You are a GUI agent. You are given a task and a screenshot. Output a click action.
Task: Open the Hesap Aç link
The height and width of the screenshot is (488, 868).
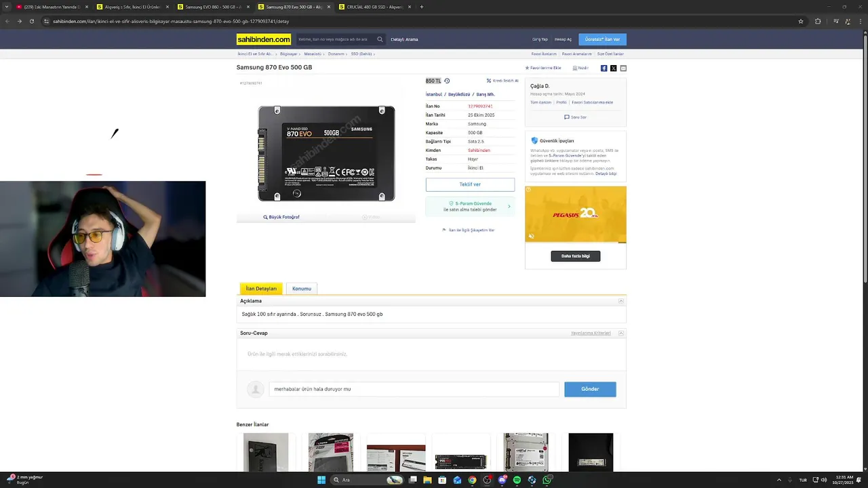563,39
